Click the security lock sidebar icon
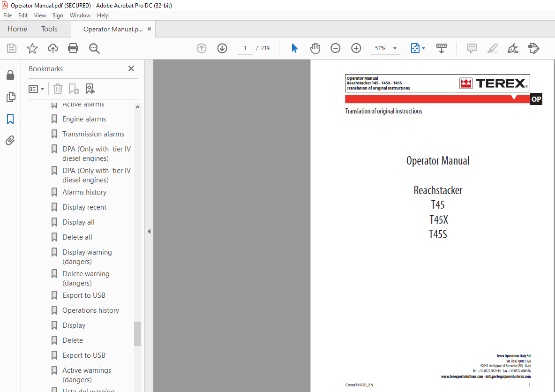Screen dimensions: 555x392 click(10, 75)
